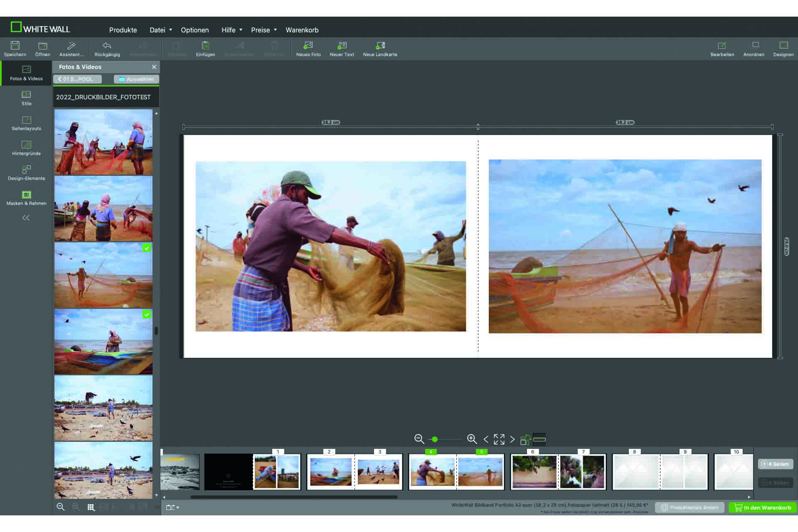
Task: Select page 6 thumbnail in strip
Action: click(x=534, y=472)
